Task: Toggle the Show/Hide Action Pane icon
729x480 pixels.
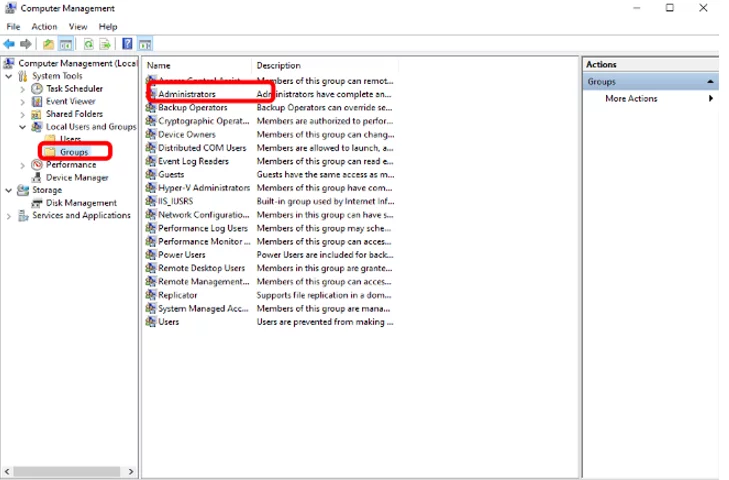Action: click(x=145, y=44)
